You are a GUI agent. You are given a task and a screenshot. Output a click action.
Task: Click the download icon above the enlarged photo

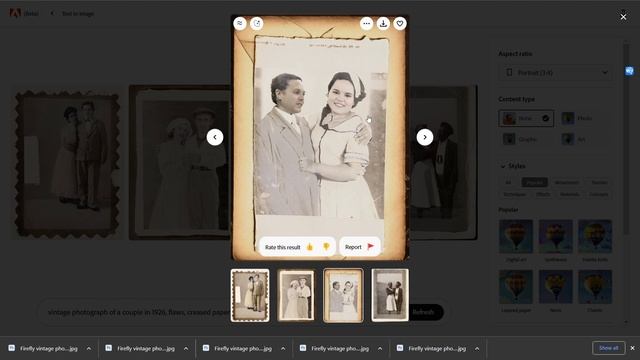[x=383, y=23]
